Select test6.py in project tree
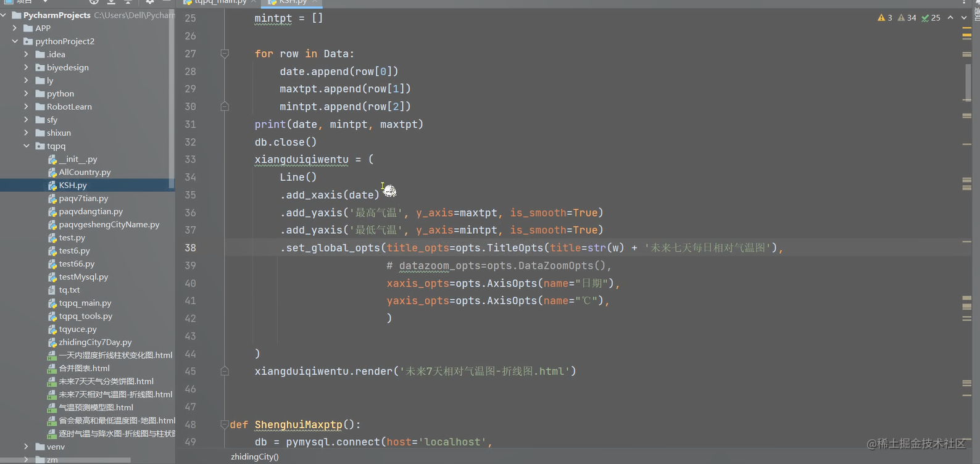This screenshot has height=464, width=980. [74, 251]
